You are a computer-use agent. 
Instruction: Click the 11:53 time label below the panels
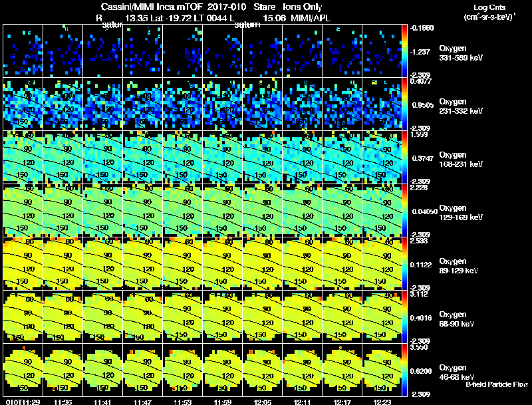[182, 402]
